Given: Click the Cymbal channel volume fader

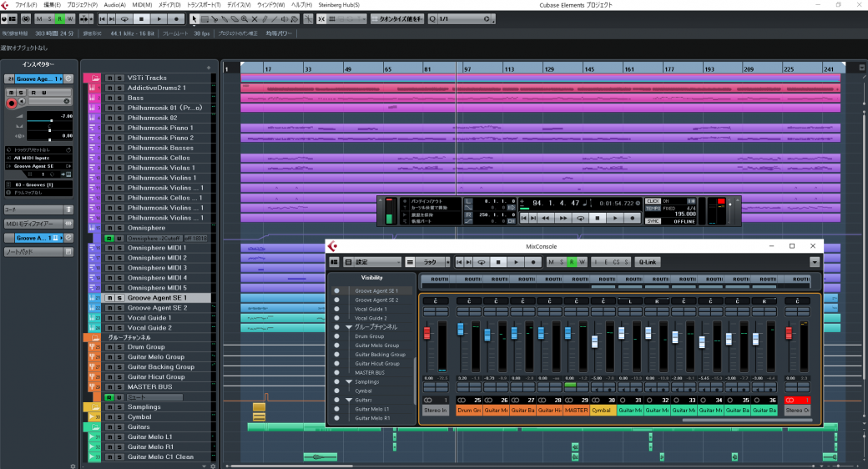Looking at the screenshot, I should (x=594, y=342).
